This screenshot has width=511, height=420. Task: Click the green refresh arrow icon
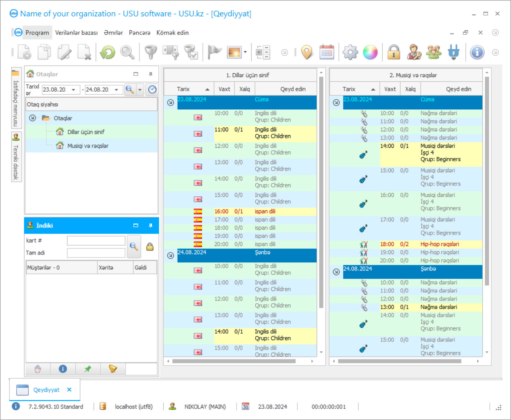click(x=108, y=52)
